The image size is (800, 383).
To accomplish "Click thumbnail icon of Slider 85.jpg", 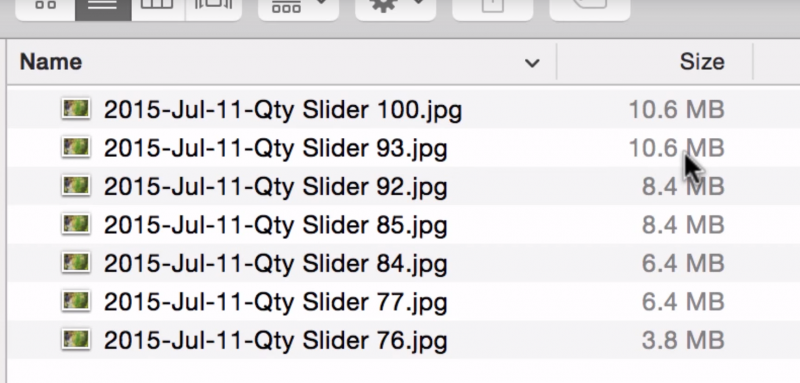I will point(76,225).
